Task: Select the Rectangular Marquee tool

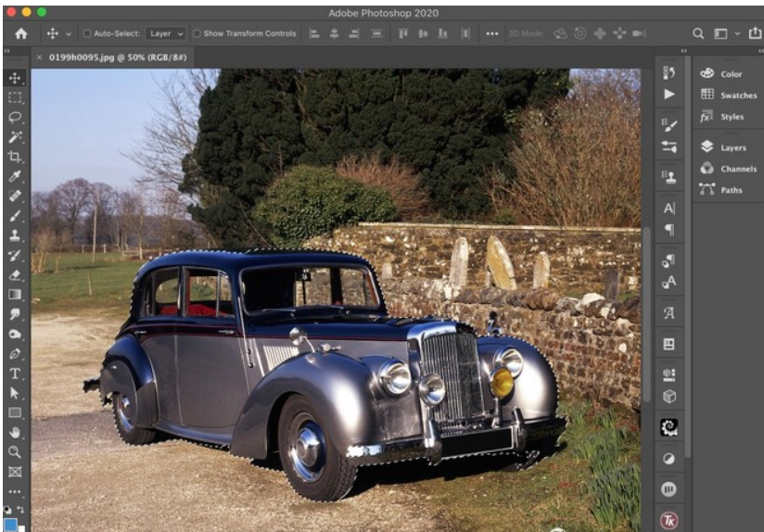Action: tap(15, 97)
